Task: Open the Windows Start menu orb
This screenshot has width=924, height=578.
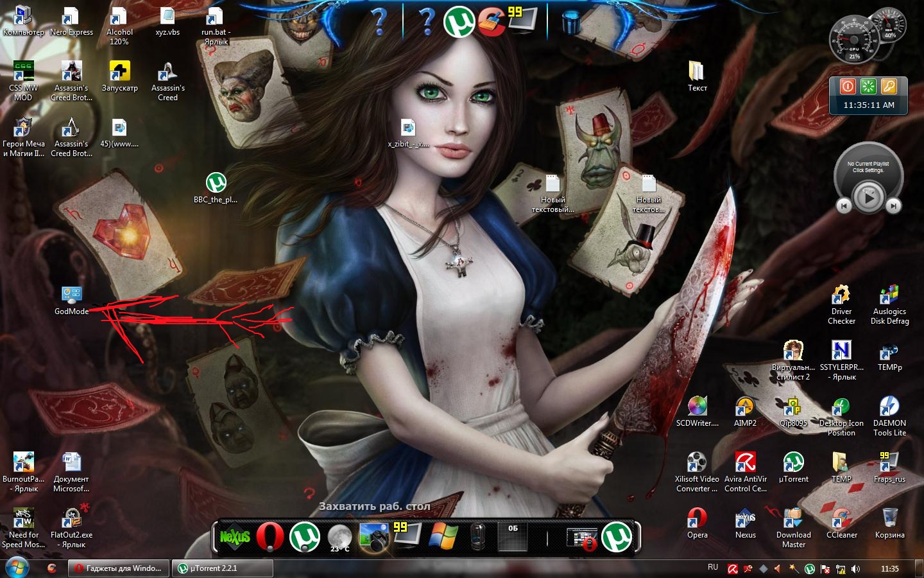Action: (x=17, y=568)
